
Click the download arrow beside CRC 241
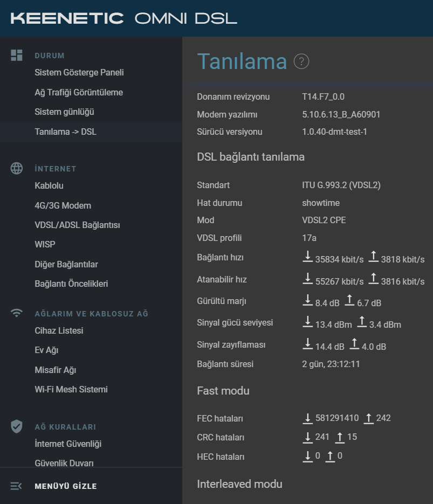(x=308, y=438)
